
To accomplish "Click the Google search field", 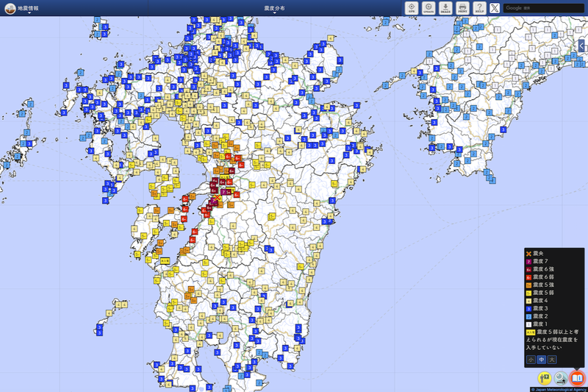I will (x=543, y=8).
